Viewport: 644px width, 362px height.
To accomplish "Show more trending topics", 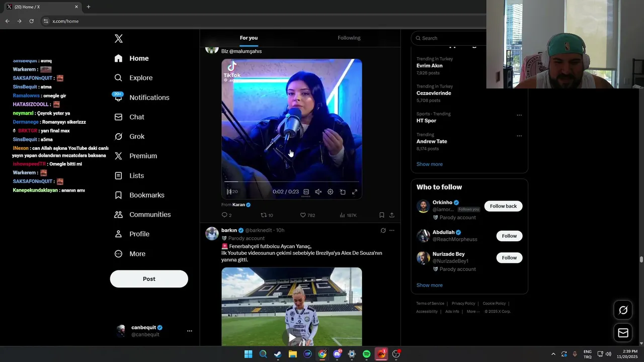I will coord(429,164).
